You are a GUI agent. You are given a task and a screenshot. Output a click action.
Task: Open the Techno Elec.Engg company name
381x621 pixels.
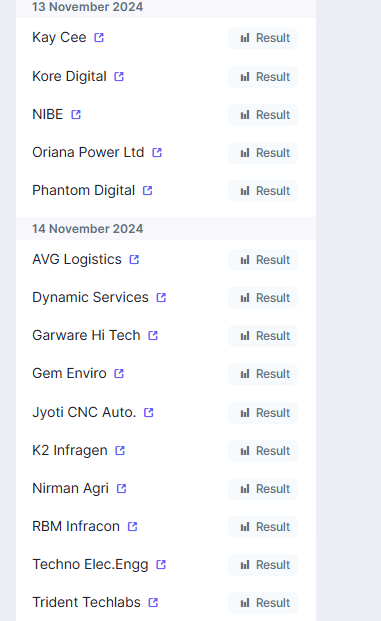[90, 564]
